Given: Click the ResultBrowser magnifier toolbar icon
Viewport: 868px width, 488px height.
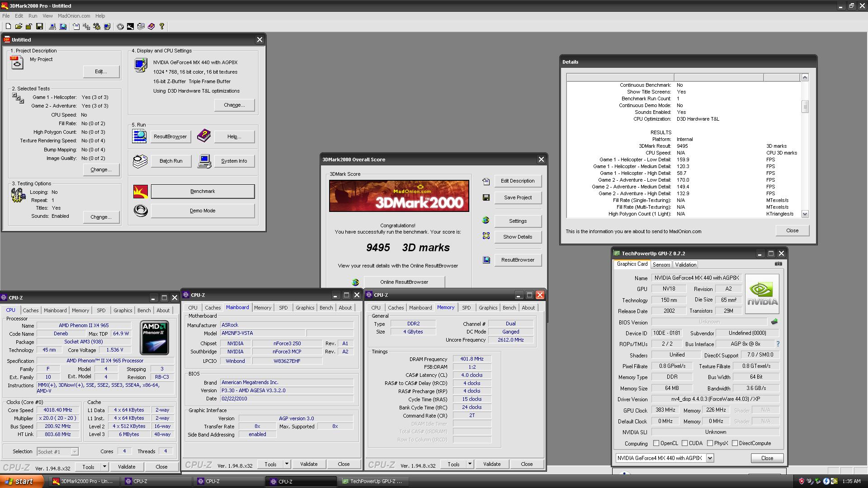Looking at the screenshot, I should pyautogui.click(x=63, y=26).
